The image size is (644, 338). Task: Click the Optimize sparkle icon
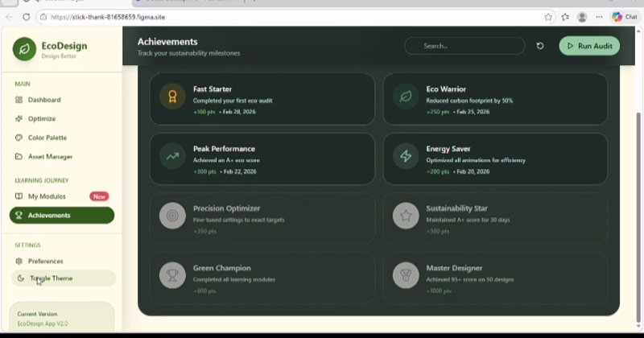coord(19,118)
